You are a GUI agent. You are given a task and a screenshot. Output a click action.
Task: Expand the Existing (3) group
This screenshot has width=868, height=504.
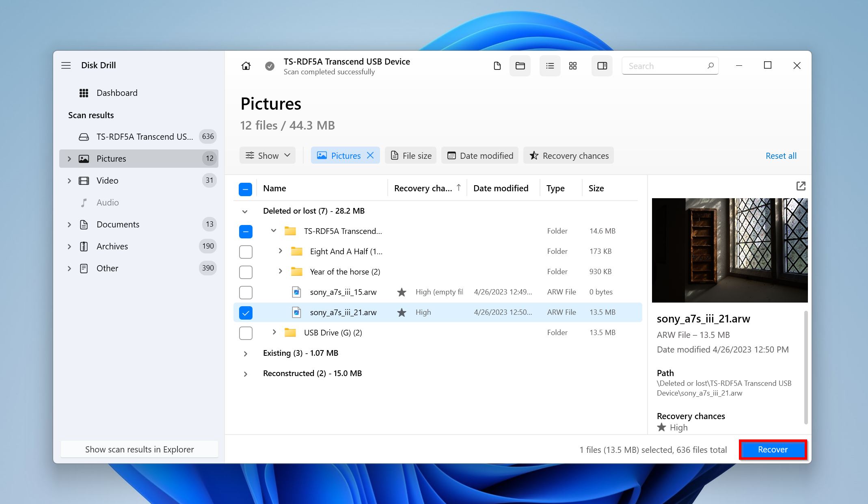[245, 353]
